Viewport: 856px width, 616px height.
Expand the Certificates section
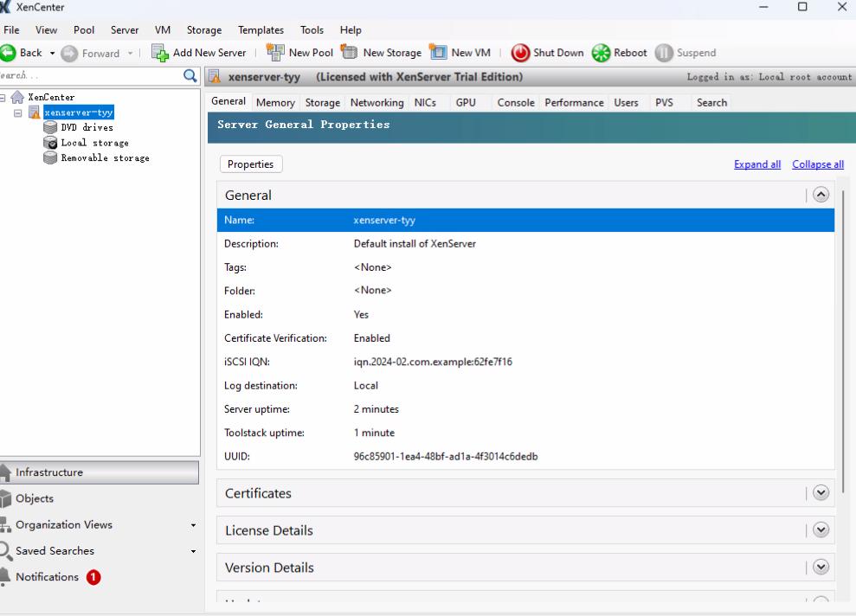(x=821, y=493)
